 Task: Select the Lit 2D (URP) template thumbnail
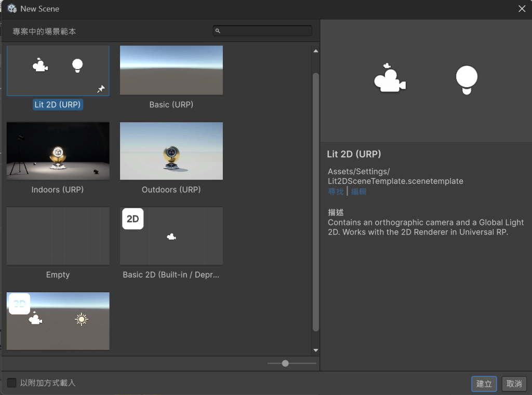58,71
